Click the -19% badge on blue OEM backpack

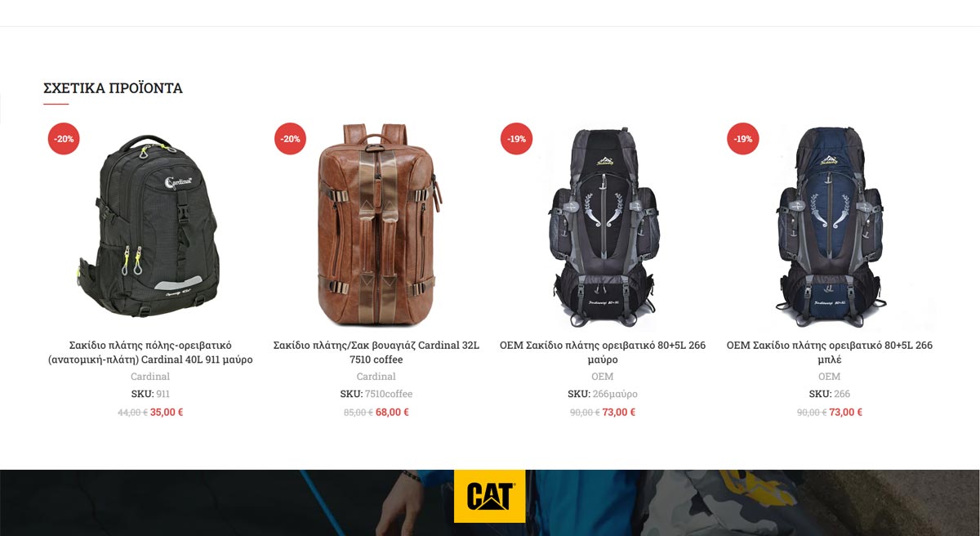click(x=743, y=139)
